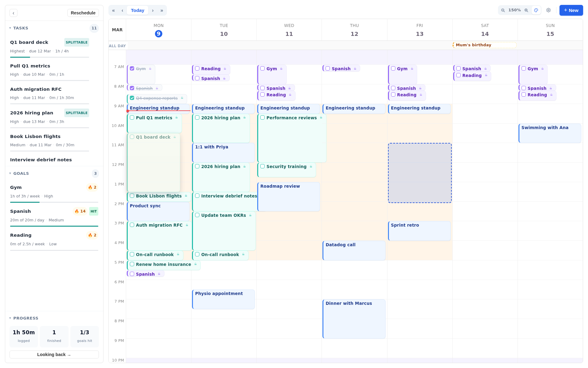Check off Performance reviews on Wednesday
Screen dimensions: 588x368
click(262, 117)
